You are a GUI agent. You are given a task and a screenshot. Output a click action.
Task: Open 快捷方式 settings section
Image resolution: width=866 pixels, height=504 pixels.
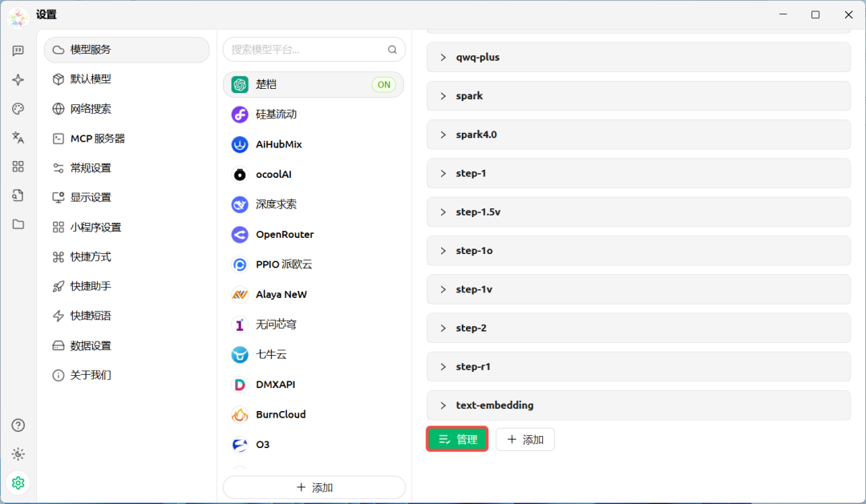(x=127, y=256)
